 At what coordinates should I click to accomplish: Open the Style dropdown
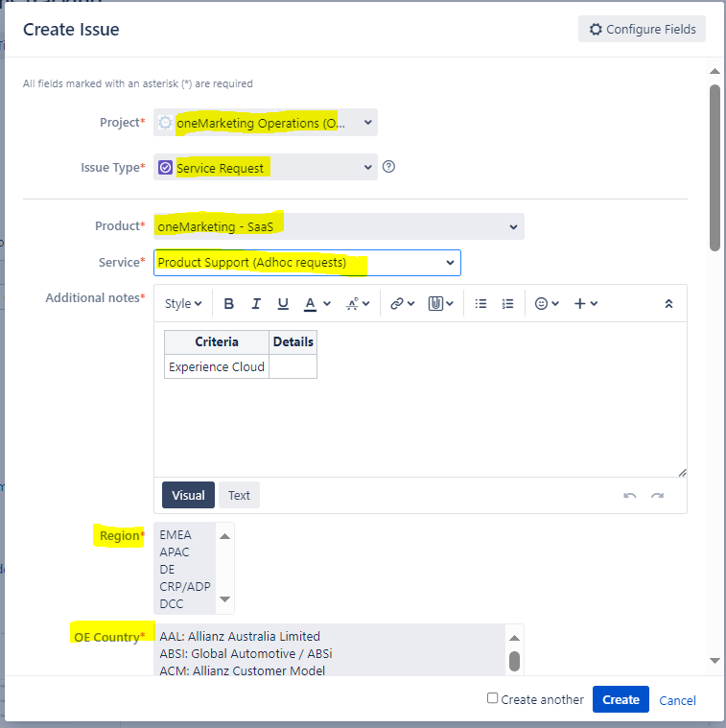coord(183,304)
